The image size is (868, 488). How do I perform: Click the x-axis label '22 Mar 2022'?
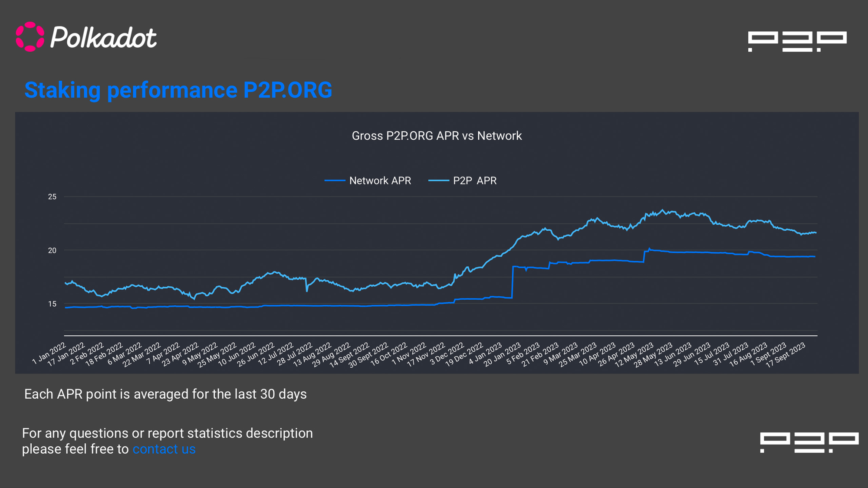pyautogui.click(x=141, y=355)
